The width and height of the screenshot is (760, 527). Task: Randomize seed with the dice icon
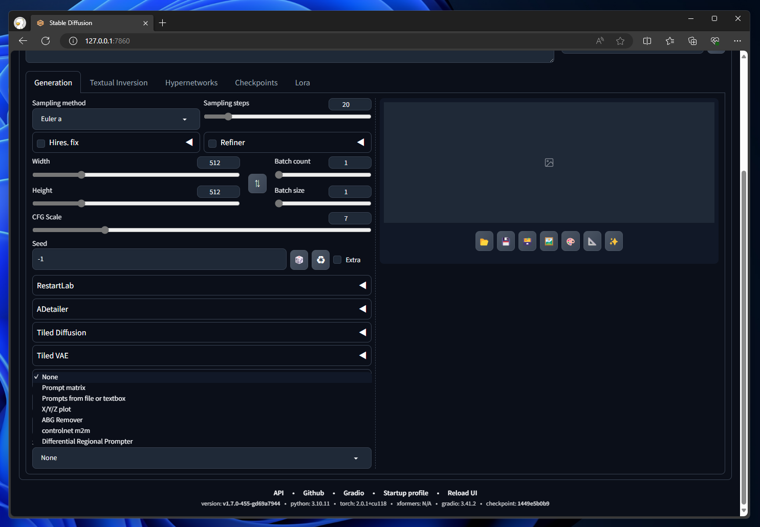pos(299,260)
